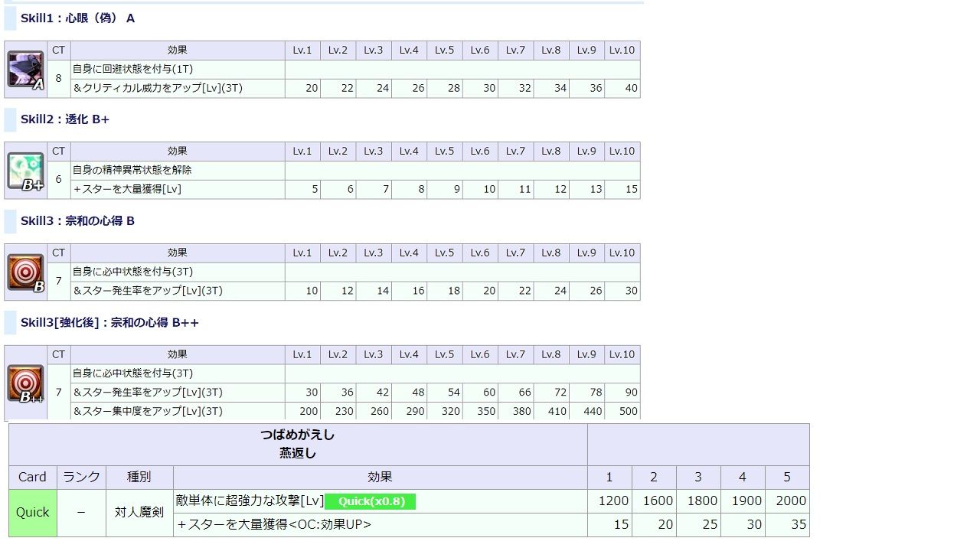Click ＆スター集中度をアップ[Lv](3T) effect text
Screen dimensions: 980x551
[x=148, y=411]
